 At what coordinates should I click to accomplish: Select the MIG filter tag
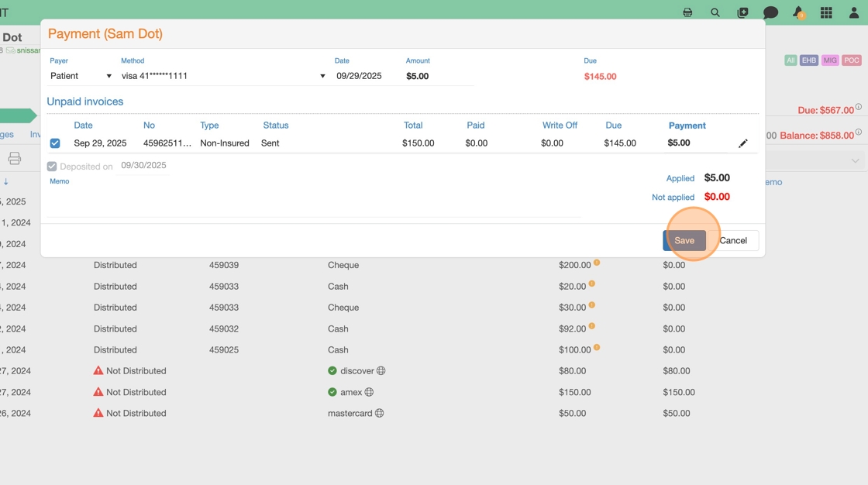(x=830, y=60)
